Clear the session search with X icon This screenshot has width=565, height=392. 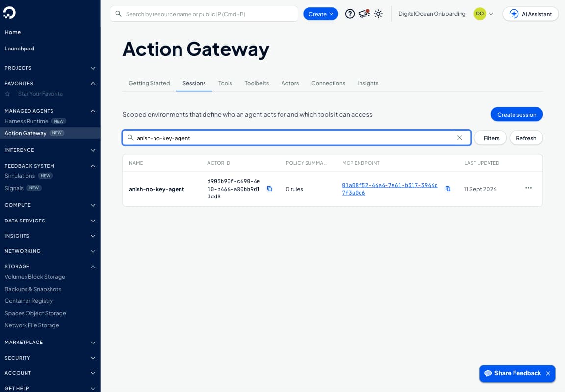point(459,138)
